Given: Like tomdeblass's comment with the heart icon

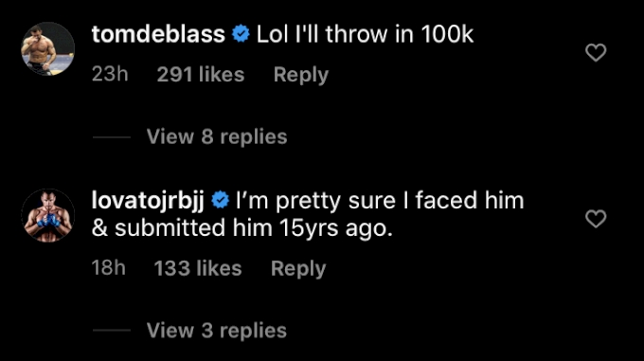Looking at the screenshot, I should click(596, 52).
